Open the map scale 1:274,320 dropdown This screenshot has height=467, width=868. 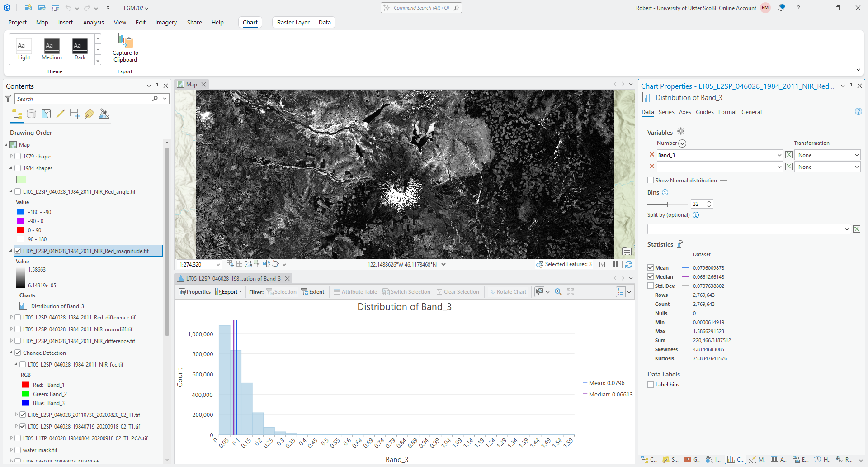(218, 265)
